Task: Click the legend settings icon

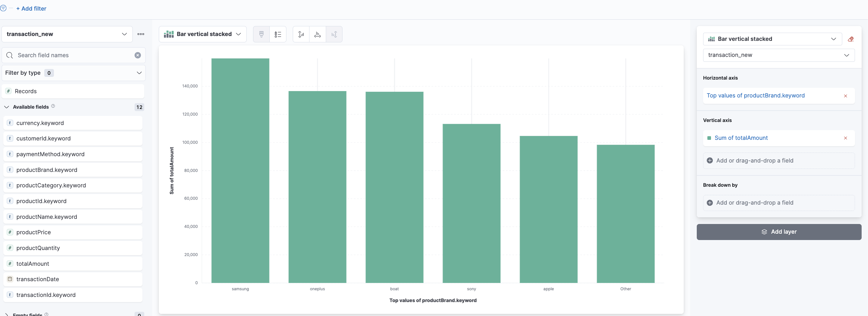Action: point(278,34)
